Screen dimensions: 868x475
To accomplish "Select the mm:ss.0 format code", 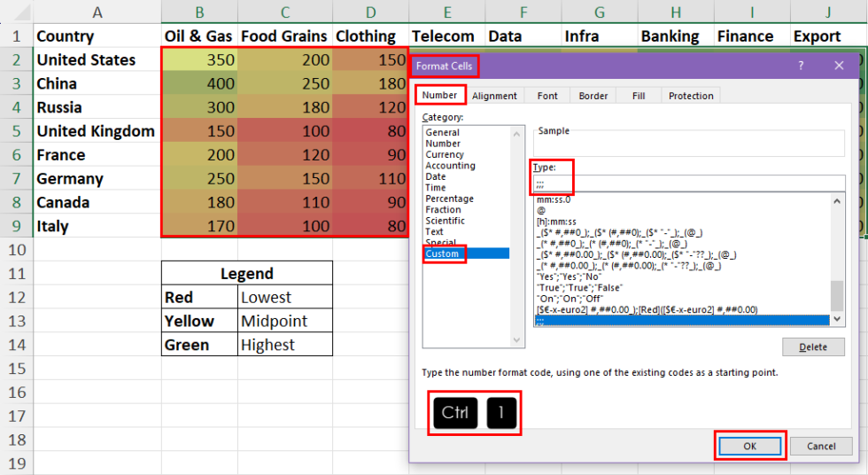I will (554, 200).
